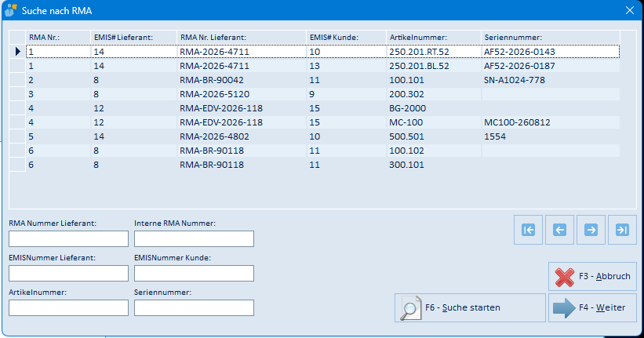
Task: Select serial number cell 1554
Action: coord(551,136)
